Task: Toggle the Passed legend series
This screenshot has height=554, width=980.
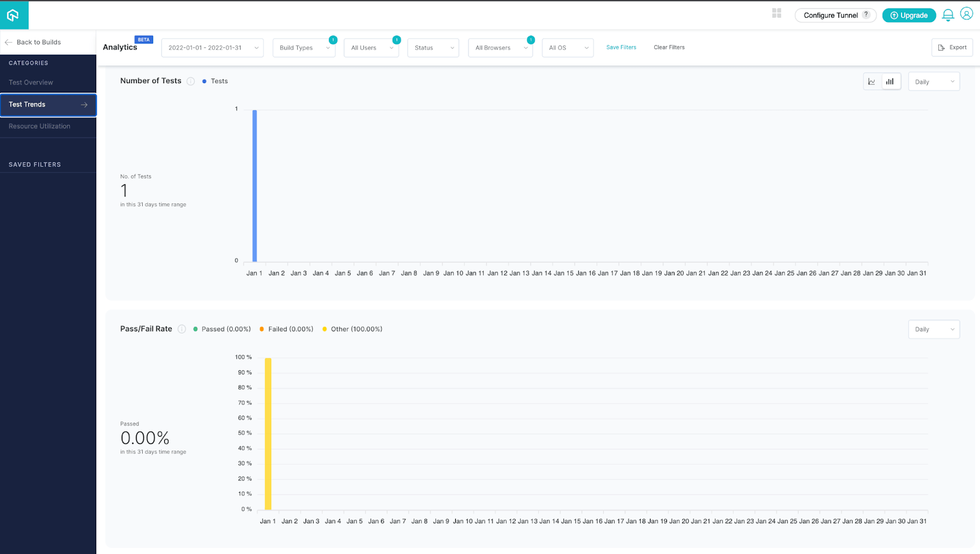Action: pyautogui.click(x=222, y=329)
